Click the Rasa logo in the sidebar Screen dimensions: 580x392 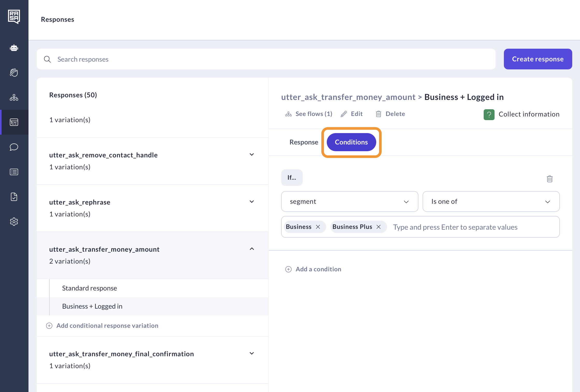[x=14, y=17]
